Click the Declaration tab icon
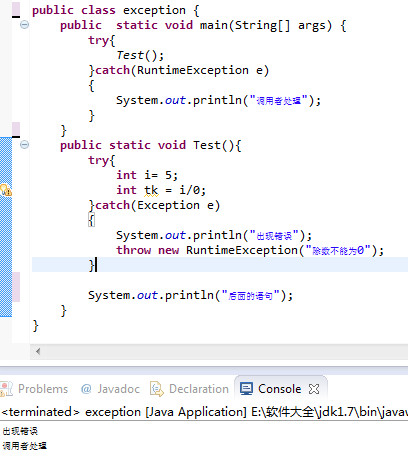Image resolution: width=408 pixels, height=461 pixels. [157, 389]
